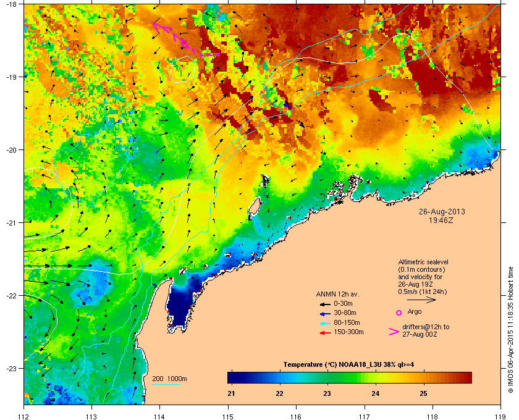
Task: Click the Altimetric sealevel legend text
Action: pos(423,277)
